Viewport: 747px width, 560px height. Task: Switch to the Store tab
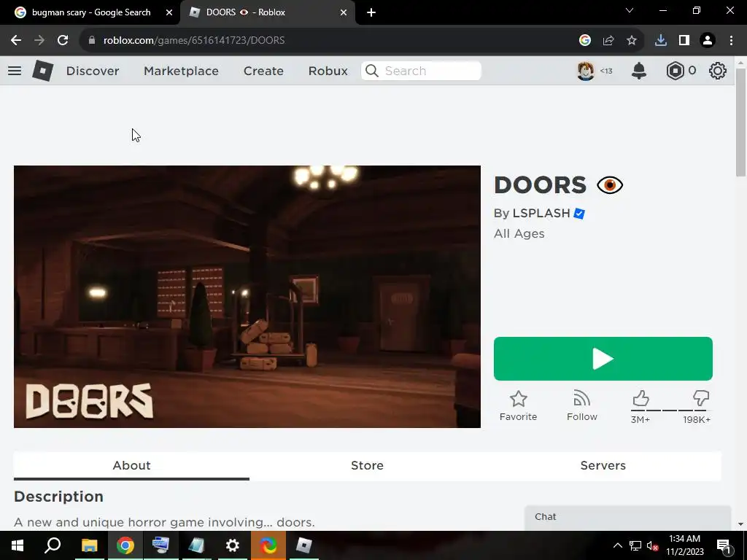pos(368,465)
